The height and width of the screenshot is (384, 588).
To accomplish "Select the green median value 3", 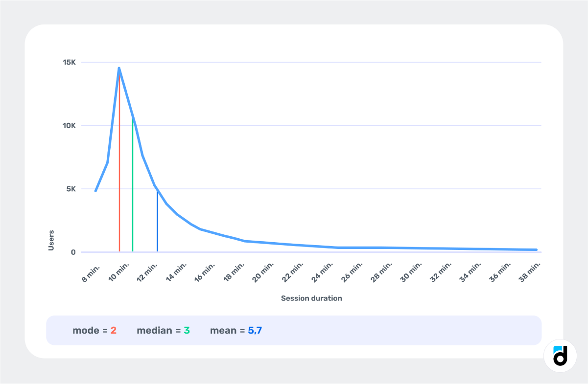I will coord(187,330).
